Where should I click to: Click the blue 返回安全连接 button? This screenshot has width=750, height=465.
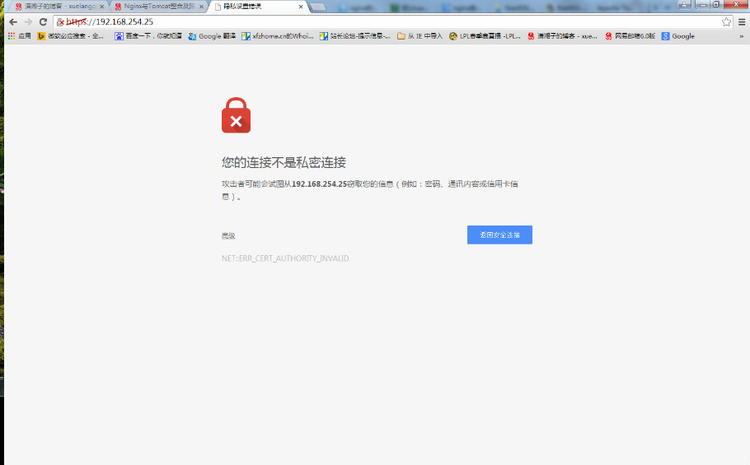click(x=499, y=235)
